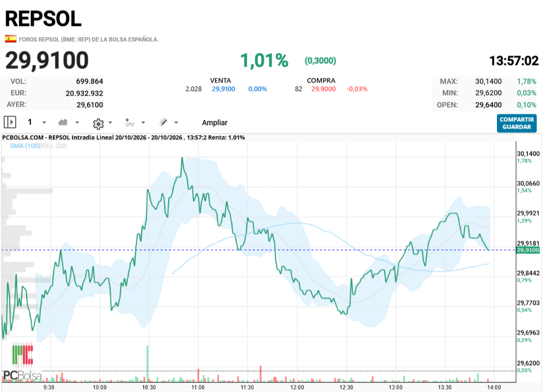The height and width of the screenshot is (392, 543).
Task: Select the drawing pencil tool icon
Action: tap(163, 122)
